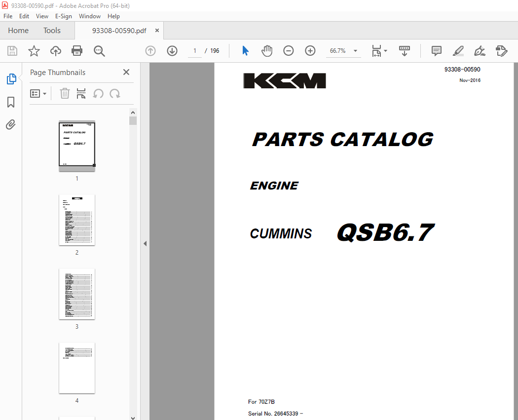
Task: Click thumbnails scrollbar down arrow
Action: [x=133, y=418]
